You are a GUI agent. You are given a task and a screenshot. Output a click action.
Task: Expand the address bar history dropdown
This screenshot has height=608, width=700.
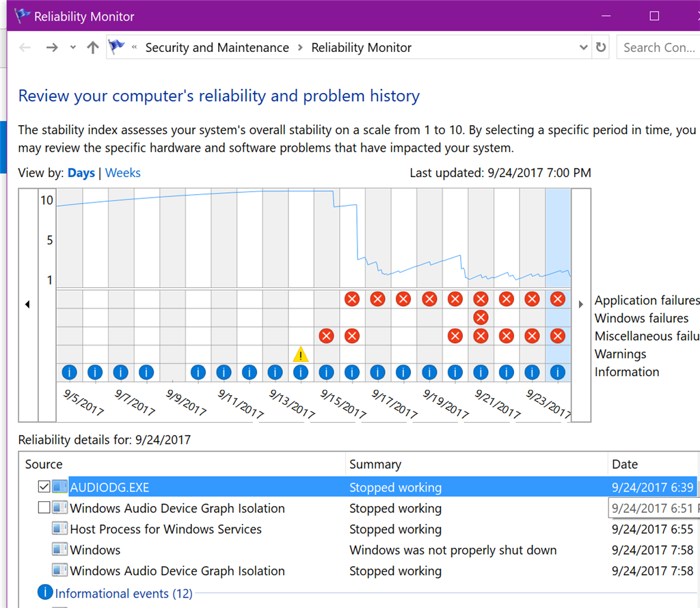click(583, 47)
